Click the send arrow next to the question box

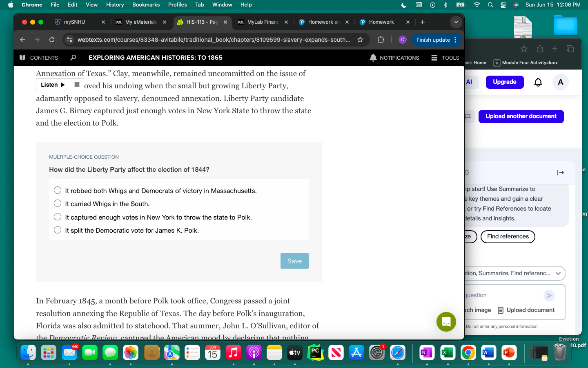click(549, 296)
